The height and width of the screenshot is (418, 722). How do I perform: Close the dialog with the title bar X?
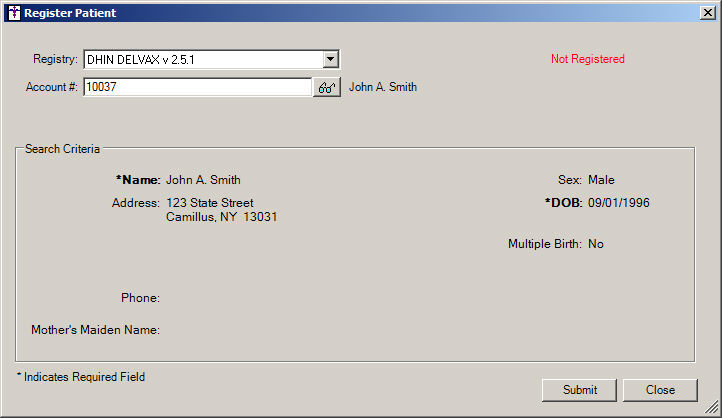pos(707,13)
